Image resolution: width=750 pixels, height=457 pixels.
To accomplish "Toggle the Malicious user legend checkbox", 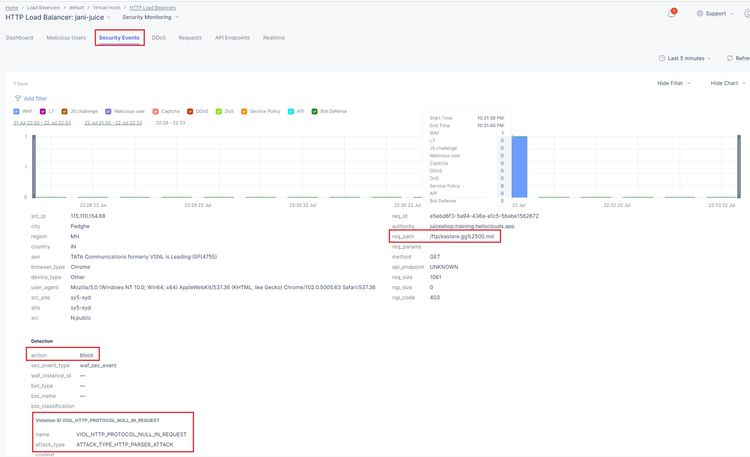I will coord(109,111).
